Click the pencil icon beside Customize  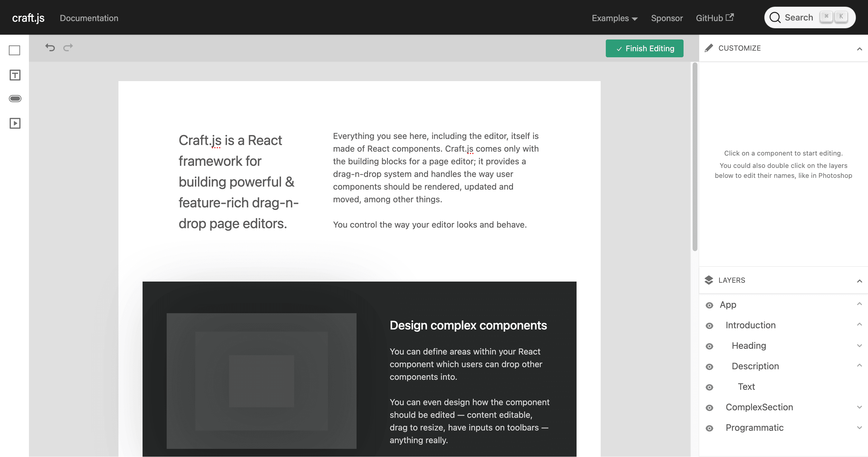(x=709, y=48)
